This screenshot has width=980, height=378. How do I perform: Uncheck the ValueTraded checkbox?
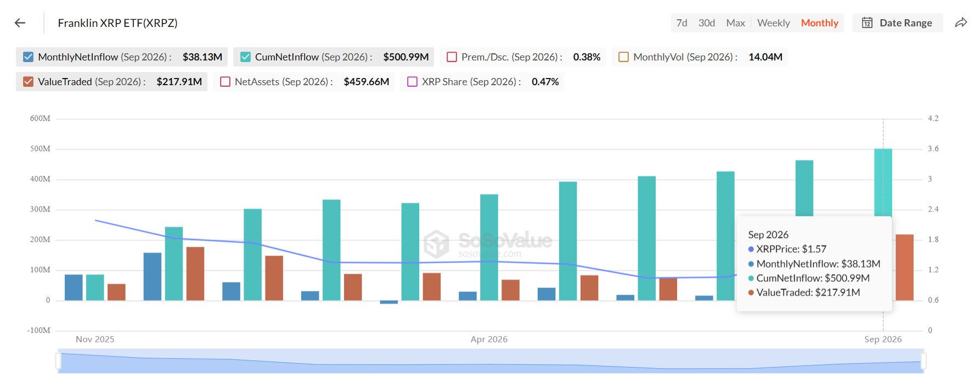coord(29,81)
